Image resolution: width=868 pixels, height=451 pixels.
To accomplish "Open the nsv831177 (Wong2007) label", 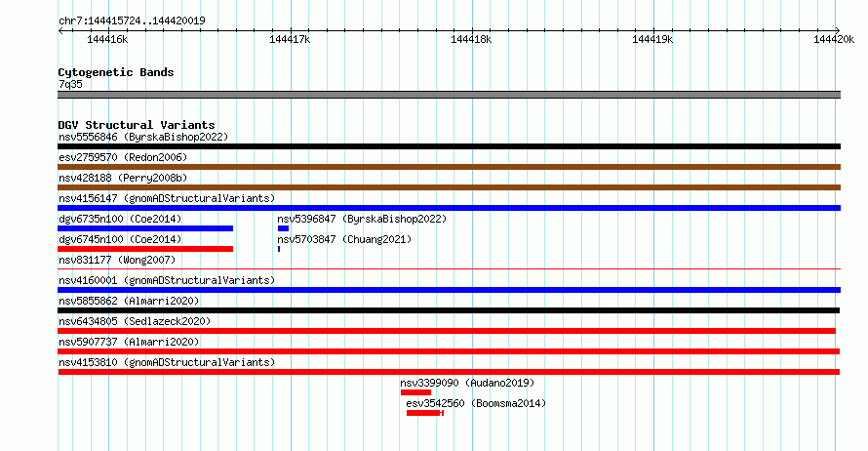I will click(117, 260).
